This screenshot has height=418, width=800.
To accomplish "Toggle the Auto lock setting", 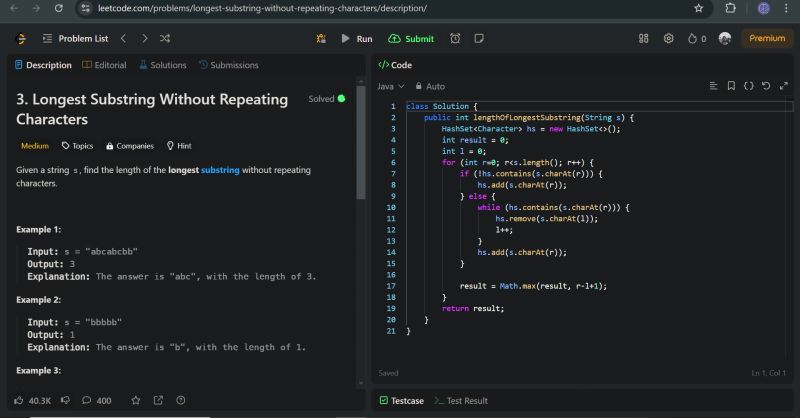I will pyautogui.click(x=430, y=86).
